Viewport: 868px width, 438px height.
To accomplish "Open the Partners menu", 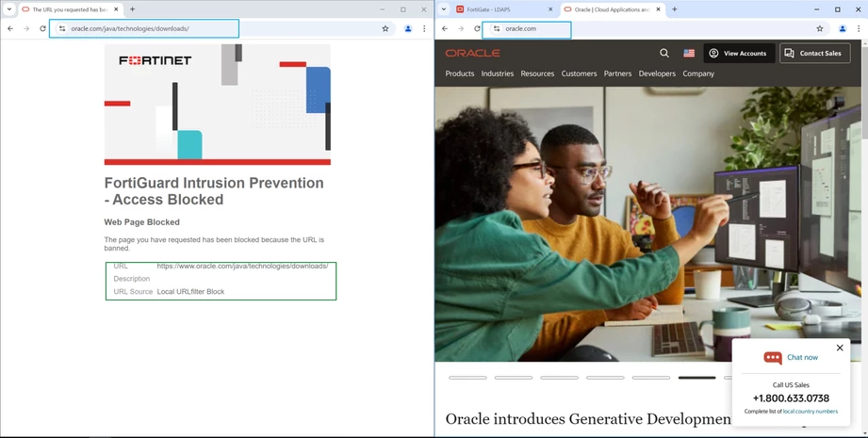I will (618, 73).
